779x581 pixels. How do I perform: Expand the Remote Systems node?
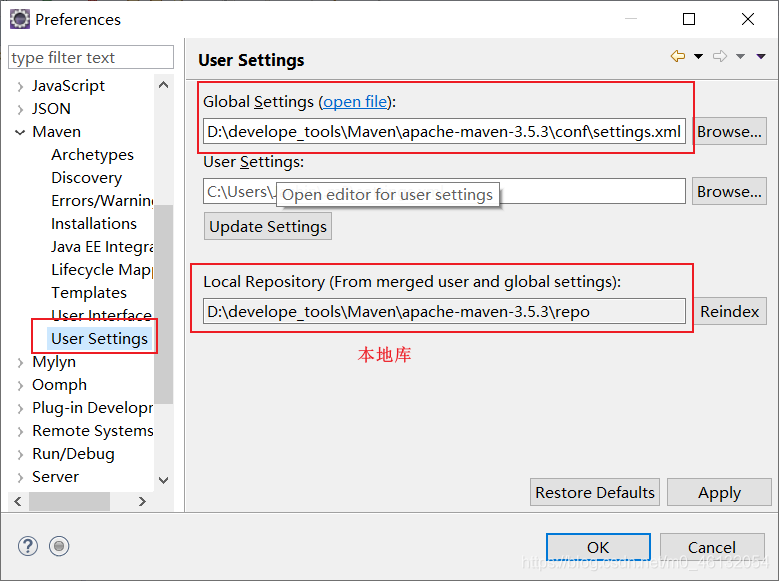point(20,431)
